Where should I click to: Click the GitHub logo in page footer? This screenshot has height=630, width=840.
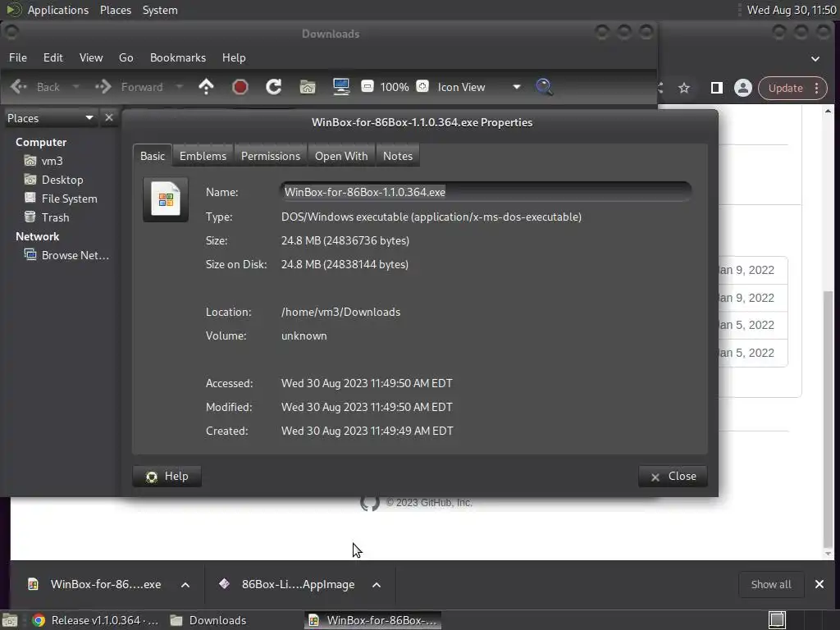[x=370, y=503]
